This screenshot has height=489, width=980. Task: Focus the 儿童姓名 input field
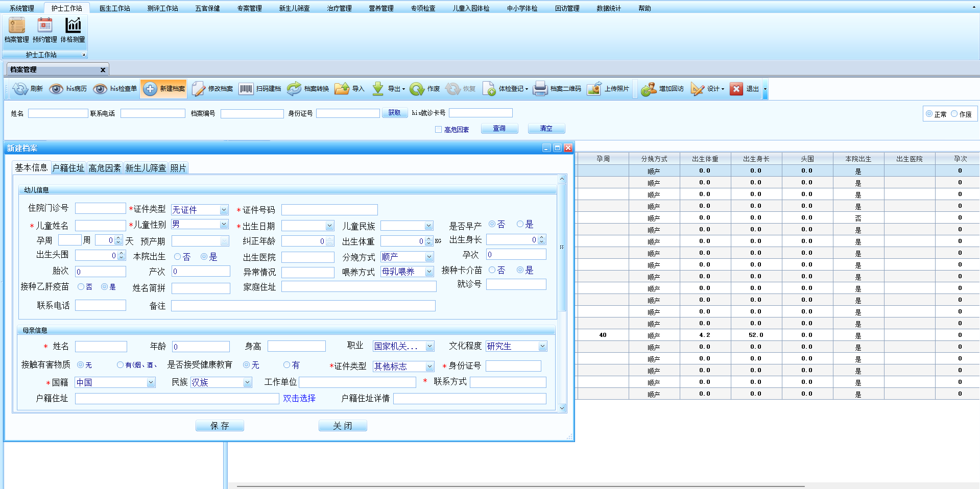coord(101,225)
